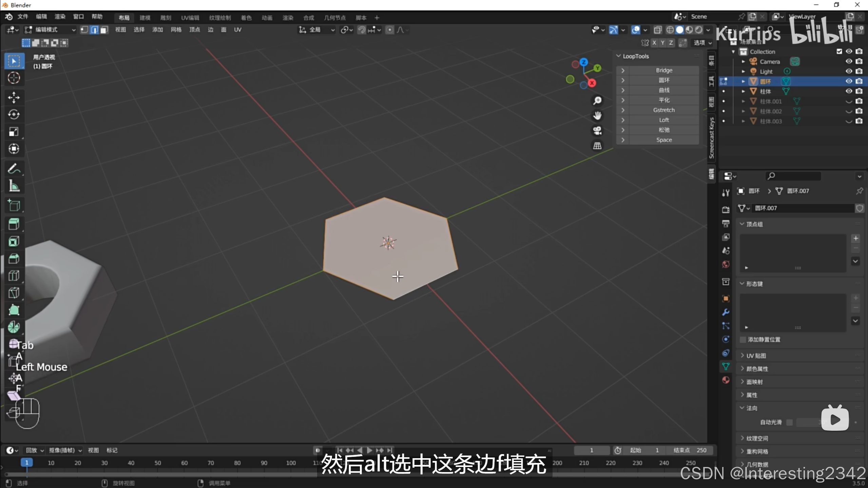The image size is (868, 488).
Task: Expand the Bridge section in LoopTools
Action: (623, 70)
